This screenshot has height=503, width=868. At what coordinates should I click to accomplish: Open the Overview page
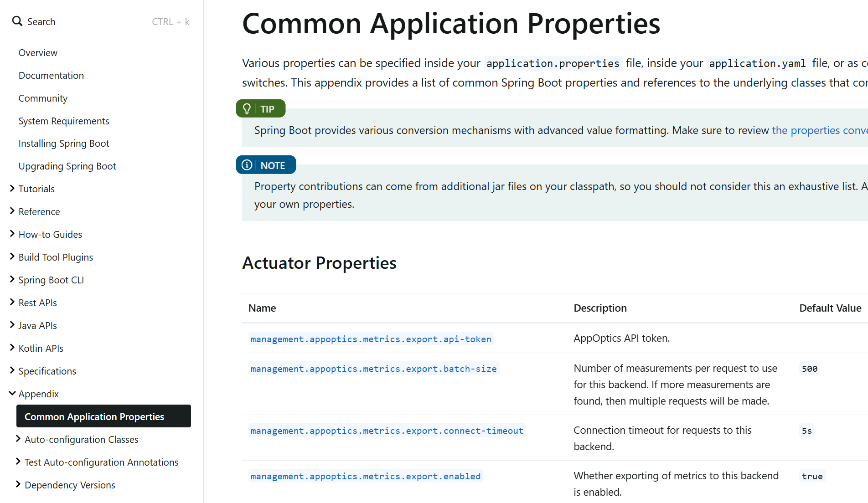coord(38,52)
